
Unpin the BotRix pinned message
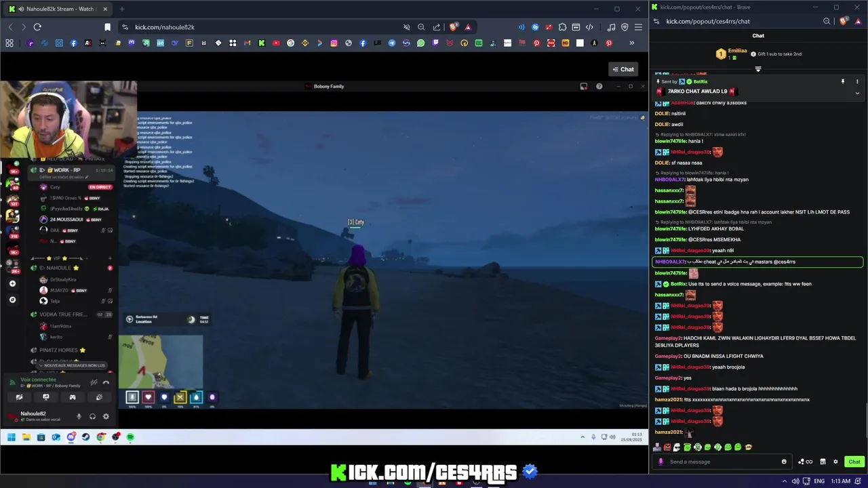843,81
